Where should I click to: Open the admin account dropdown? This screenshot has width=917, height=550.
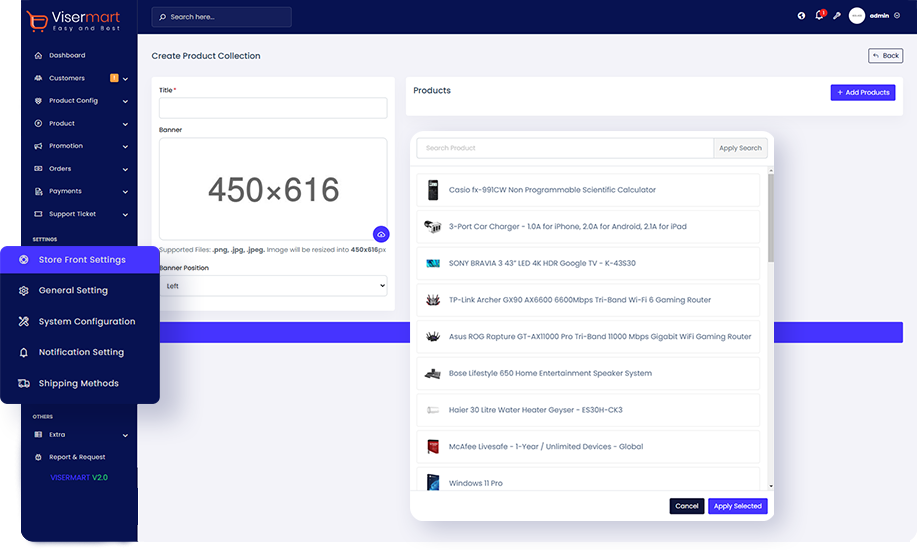coord(897,16)
